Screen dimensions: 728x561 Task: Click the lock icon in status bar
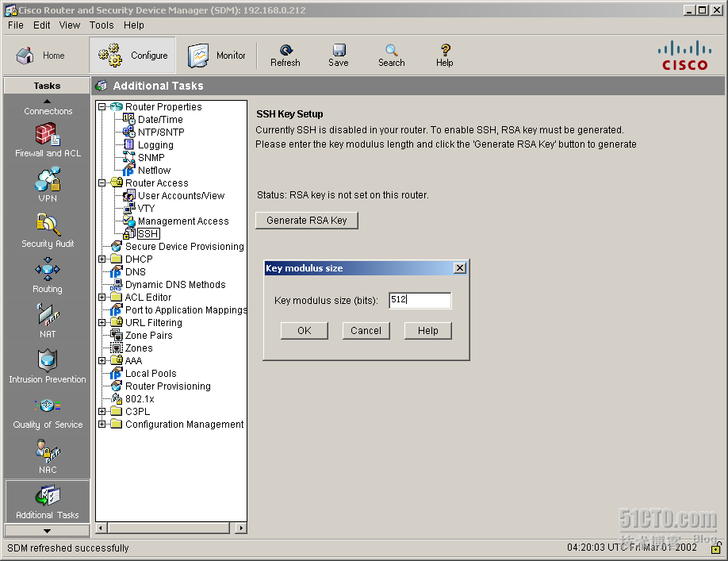click(716, 548)
